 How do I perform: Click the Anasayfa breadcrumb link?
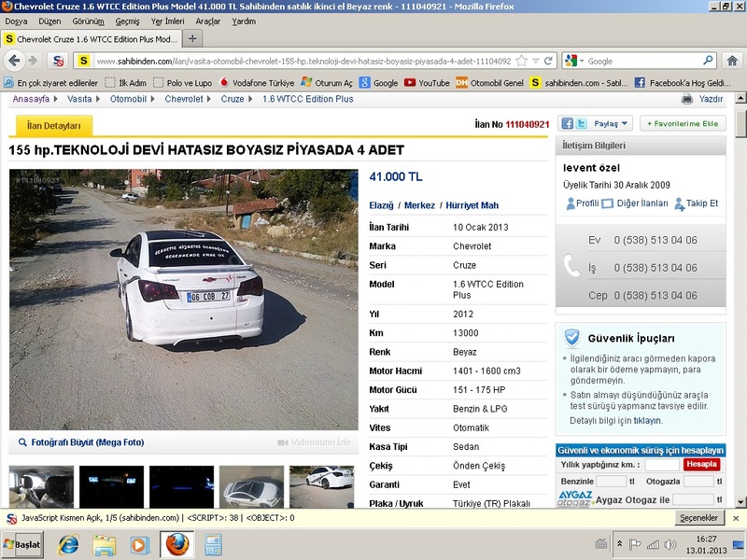coord(31,99)
